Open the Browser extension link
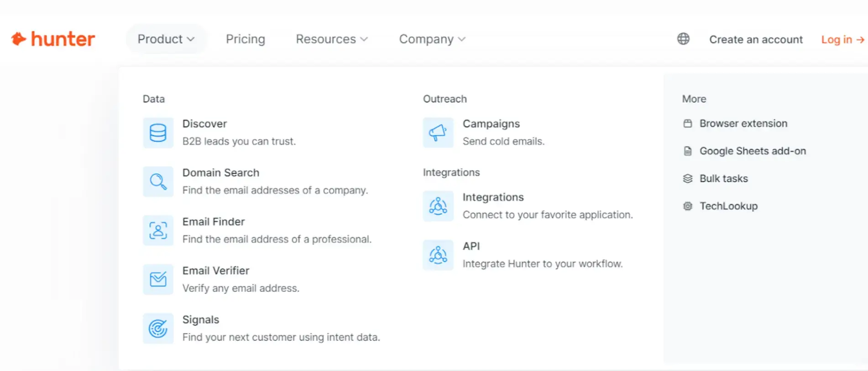Viewport: 868px width, 371px height. coord(743,123)
